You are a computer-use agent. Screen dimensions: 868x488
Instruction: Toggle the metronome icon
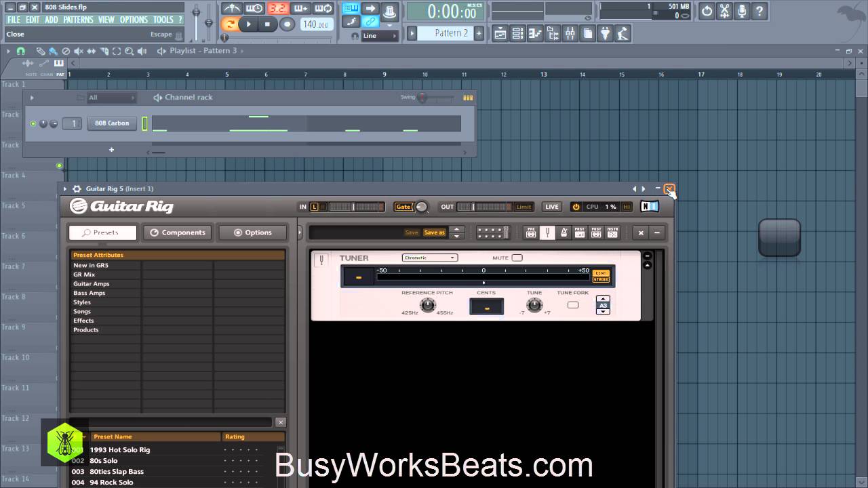(232, 8)
